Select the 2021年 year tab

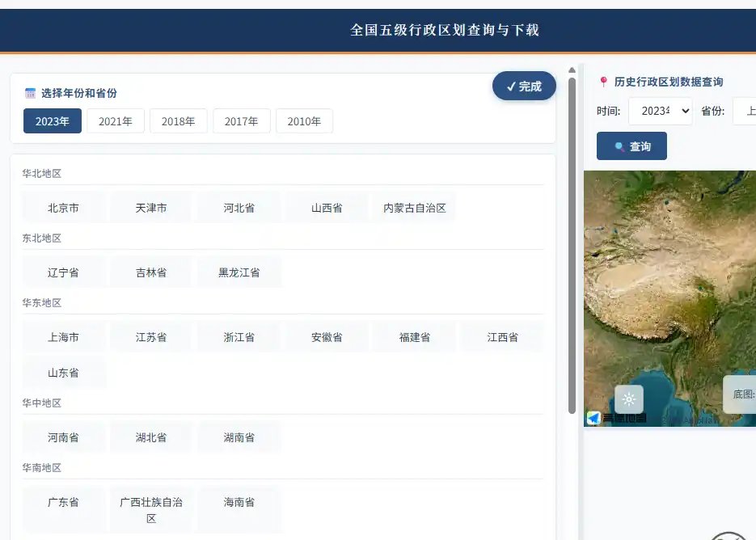tap(116, 121)
